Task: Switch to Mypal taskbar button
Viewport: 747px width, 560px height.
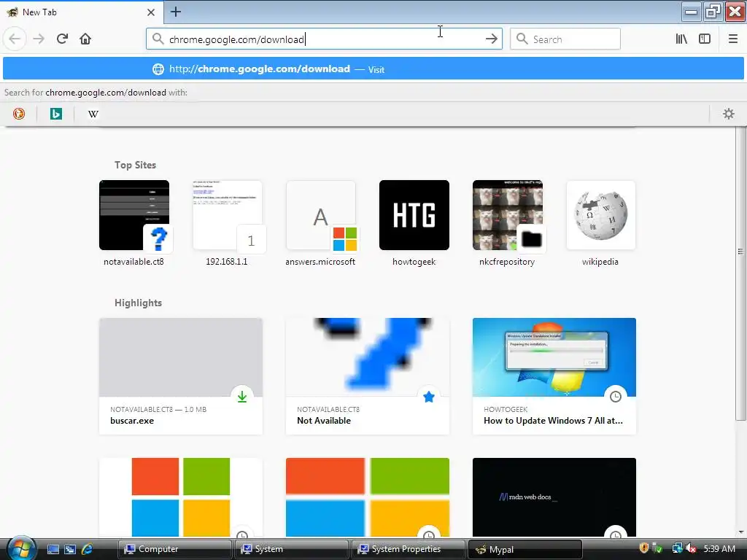Action: (x=525, y=549)
